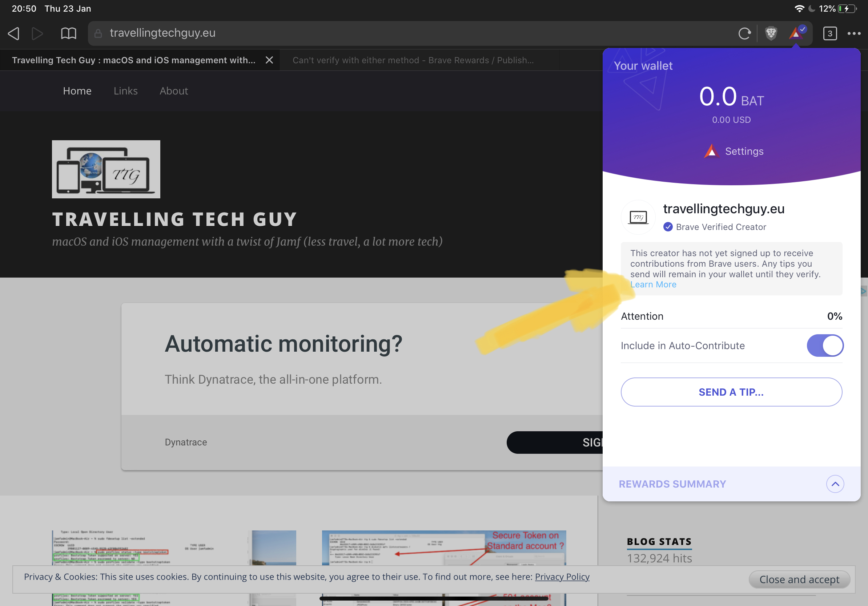
Task: Go back with the back arrow
Action: click(13, 34)
